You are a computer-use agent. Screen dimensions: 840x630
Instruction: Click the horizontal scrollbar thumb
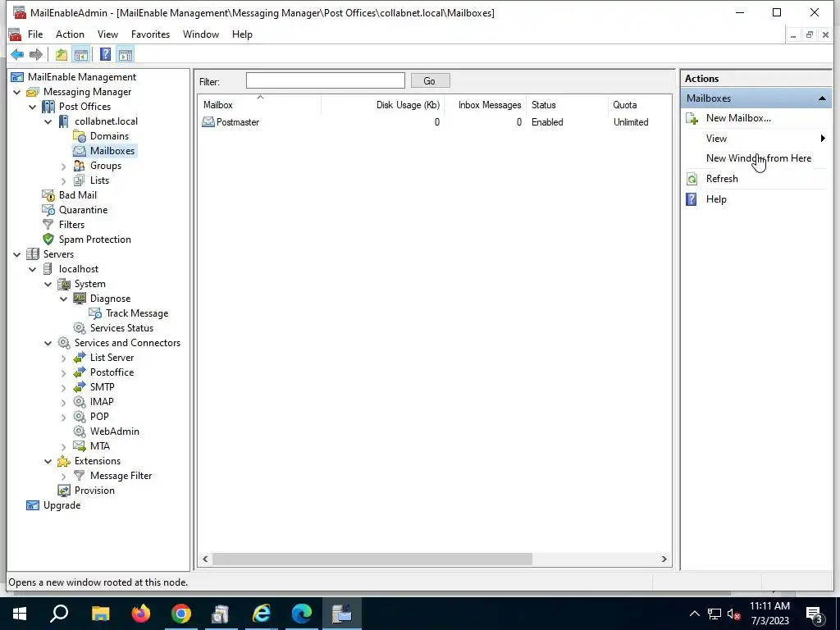pyautogui.click(x=372, y=559)
